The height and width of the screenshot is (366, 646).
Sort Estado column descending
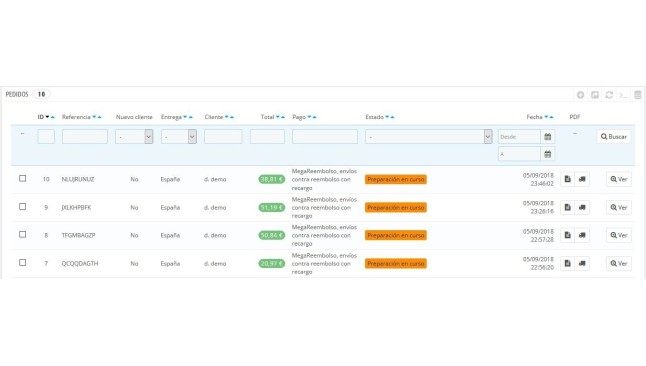387,117
